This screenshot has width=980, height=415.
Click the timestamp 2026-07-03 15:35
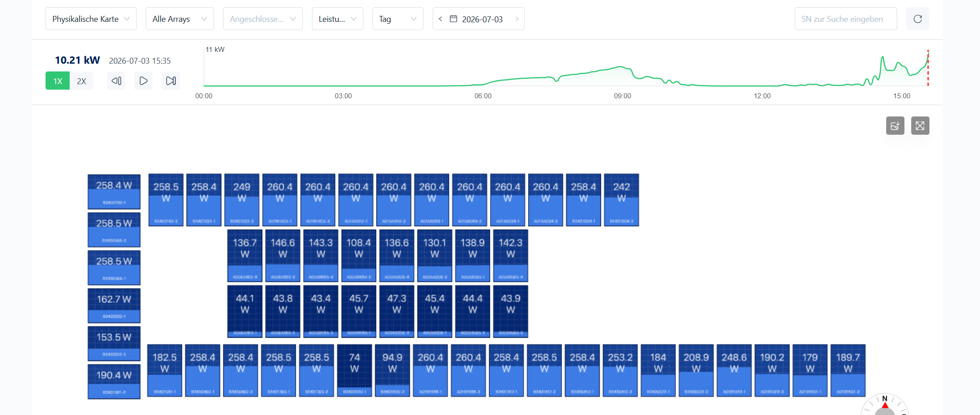[x=140, y=61]
